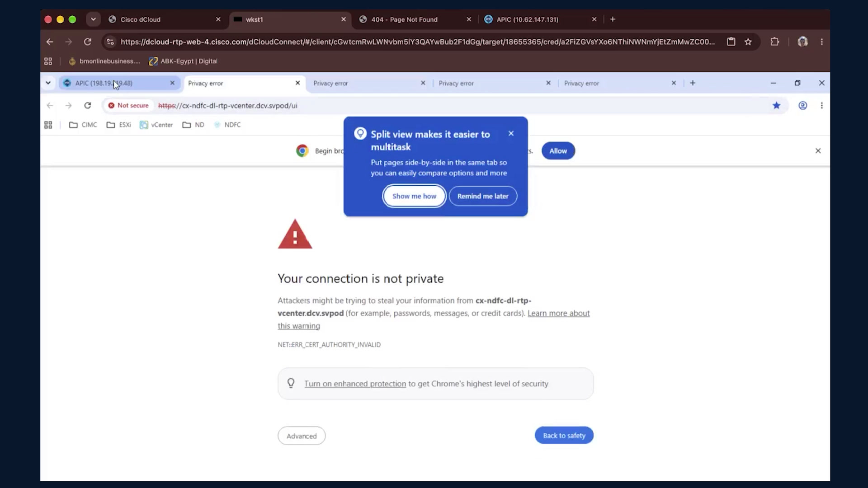Open outer Chrome three-dot menu

822,42
